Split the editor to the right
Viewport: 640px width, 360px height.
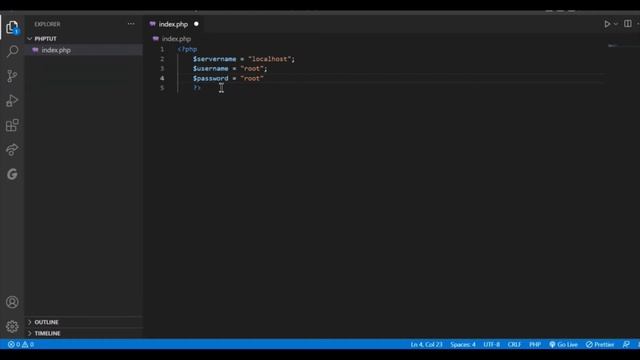[628, 24]
